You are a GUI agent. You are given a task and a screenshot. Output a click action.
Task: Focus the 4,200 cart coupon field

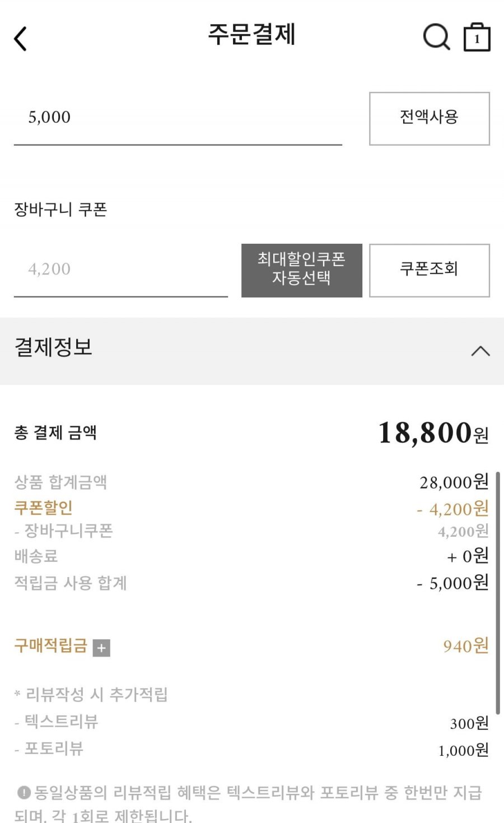(120, 270)
